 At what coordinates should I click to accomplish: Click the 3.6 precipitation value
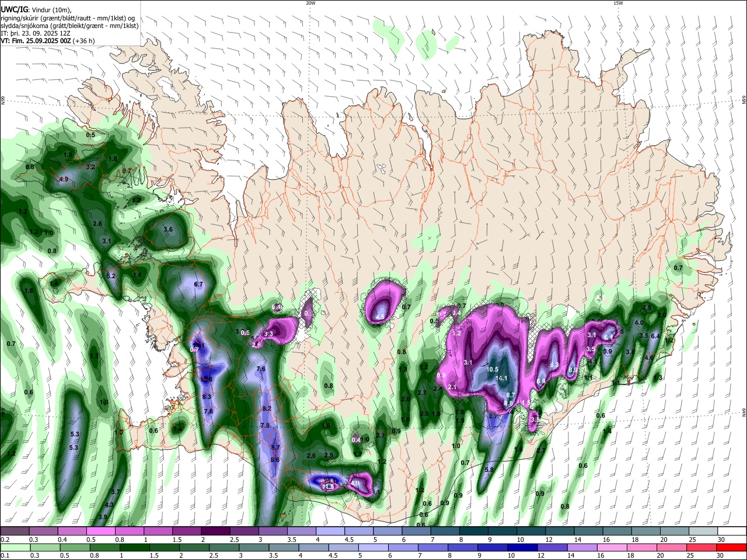click(168, 230)
